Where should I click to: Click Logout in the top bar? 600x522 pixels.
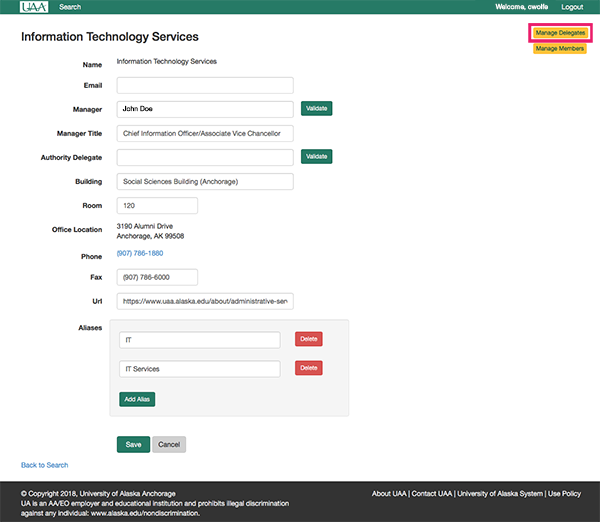[572, 7]
